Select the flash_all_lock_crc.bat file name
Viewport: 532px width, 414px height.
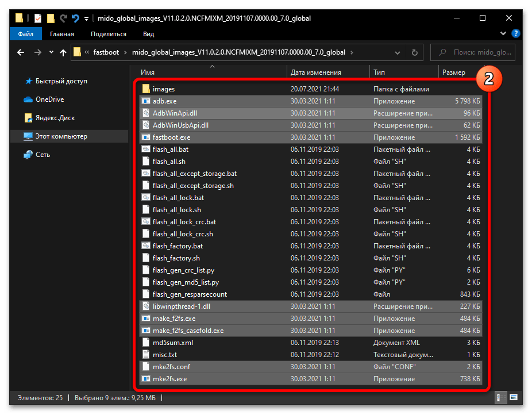click(x=184, y=222)
